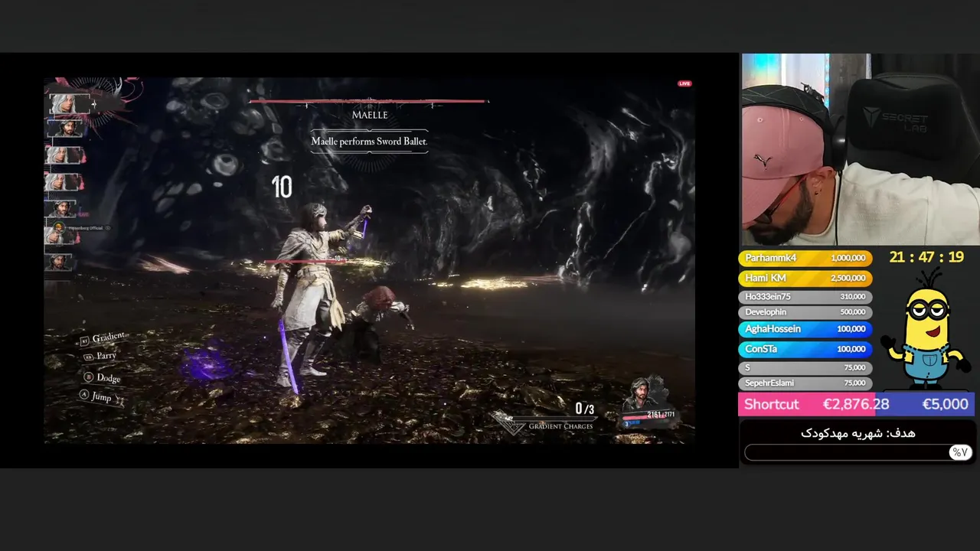Viewport: 980px width, 551px height.
Task: Click the Shortcut donation goal bar
Action: click(x=856, y=404)
